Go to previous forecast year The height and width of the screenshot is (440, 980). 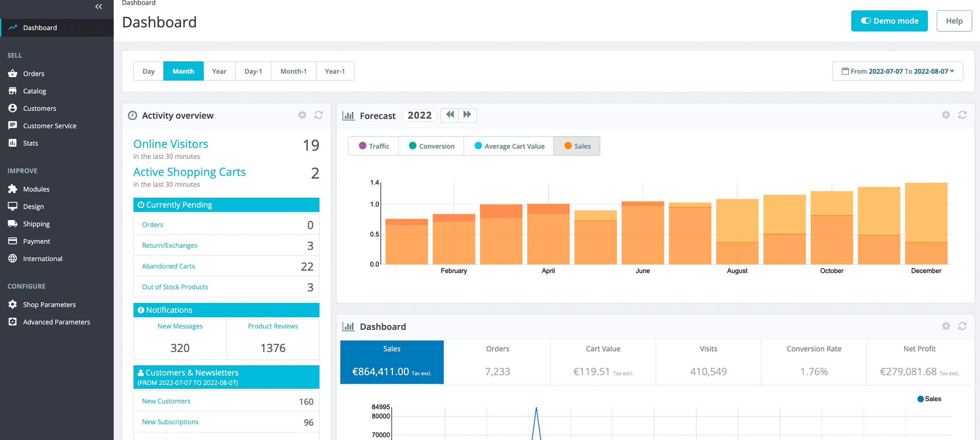click(x=450, y=115)
